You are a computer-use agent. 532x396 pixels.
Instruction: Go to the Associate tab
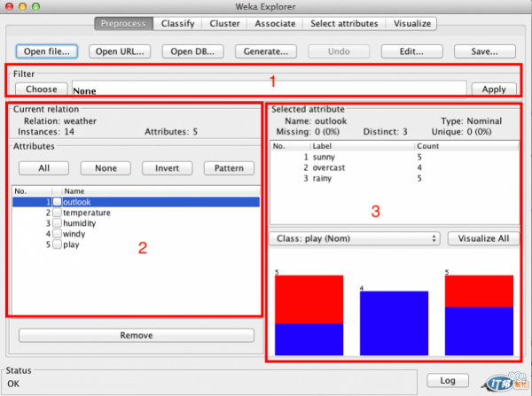click(x=275, y=23)
